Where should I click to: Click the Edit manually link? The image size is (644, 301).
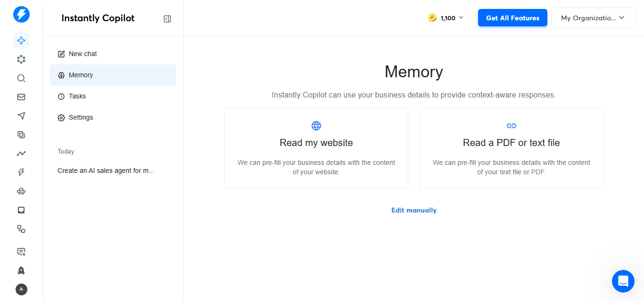414,210
